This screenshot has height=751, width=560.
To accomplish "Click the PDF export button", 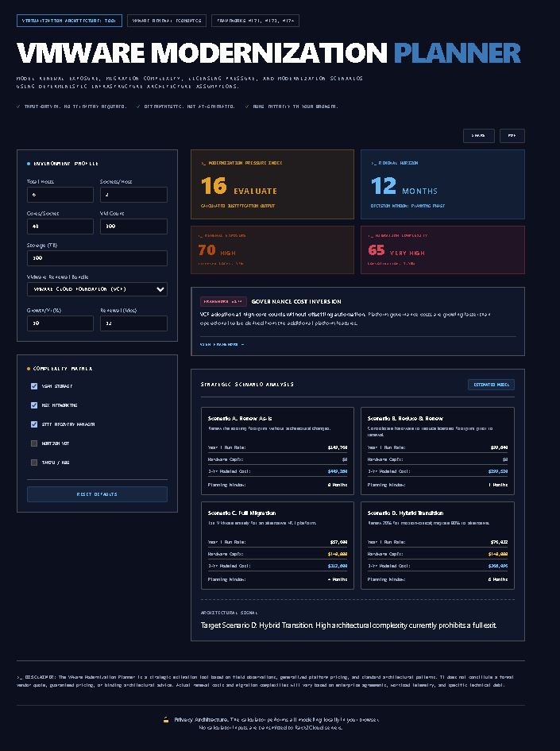I will pos(512,136).
